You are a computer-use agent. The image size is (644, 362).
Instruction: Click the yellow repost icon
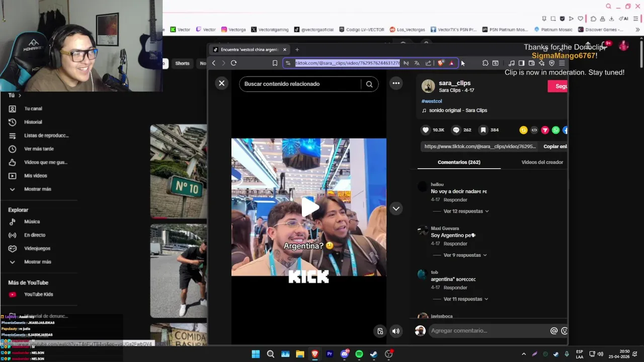click(523, 130)
